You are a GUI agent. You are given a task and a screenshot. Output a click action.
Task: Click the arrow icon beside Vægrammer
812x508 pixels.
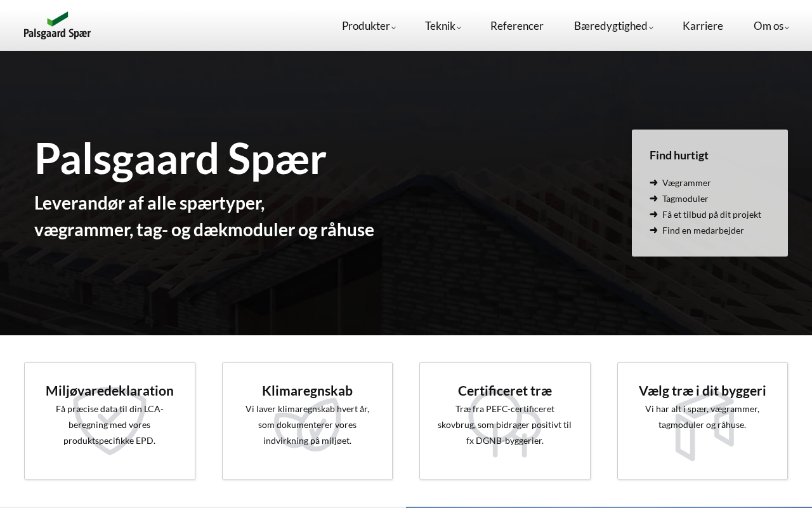click(x=653, y=183)
